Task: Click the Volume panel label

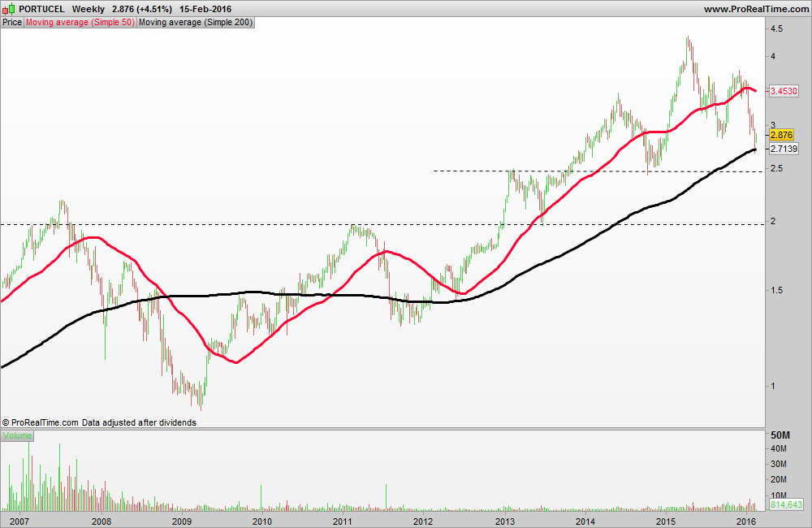Action: [17, 435]
